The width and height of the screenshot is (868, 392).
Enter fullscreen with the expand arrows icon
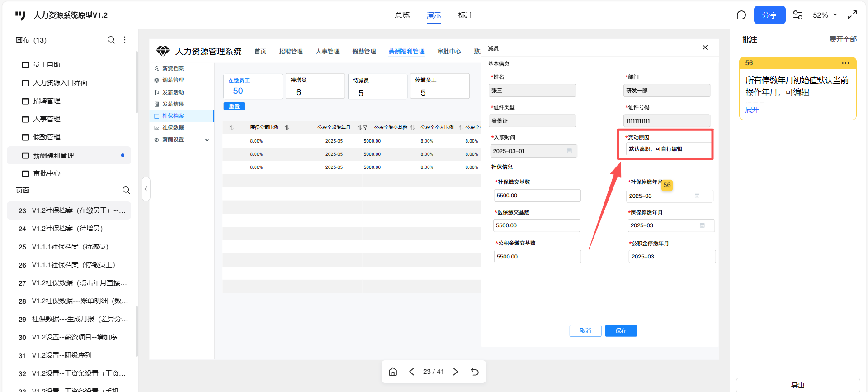(x=852, y=15)
